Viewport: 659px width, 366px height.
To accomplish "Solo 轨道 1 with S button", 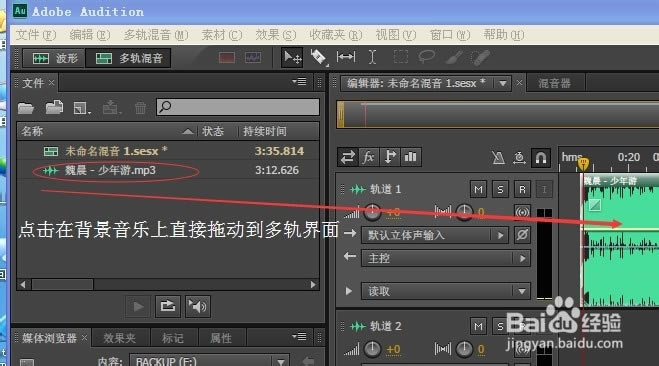I will point(500,190).
